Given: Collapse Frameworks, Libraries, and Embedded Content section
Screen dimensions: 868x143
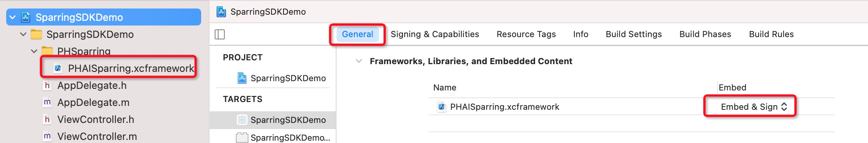Looking at the screenshot, I should tap(359, 61).
